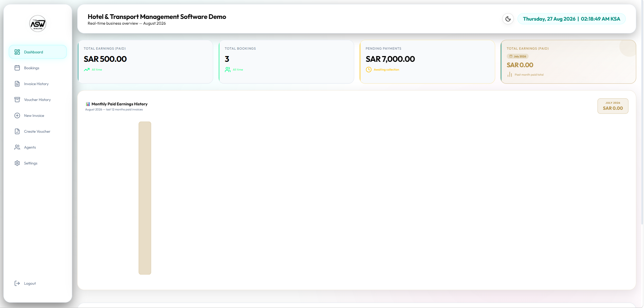Click the New Invoice plus-circle icon
The width and height of the screenshot is (644, 308).
(17, 115)
